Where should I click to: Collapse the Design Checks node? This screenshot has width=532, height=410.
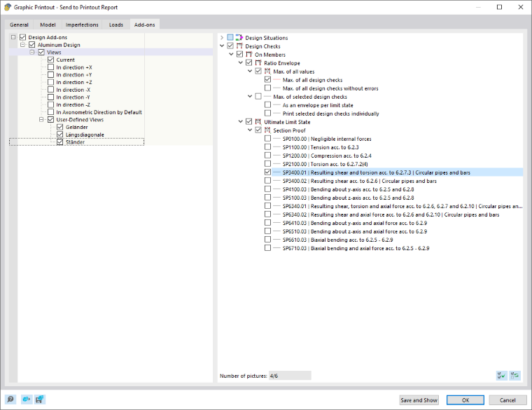(222, 46)
